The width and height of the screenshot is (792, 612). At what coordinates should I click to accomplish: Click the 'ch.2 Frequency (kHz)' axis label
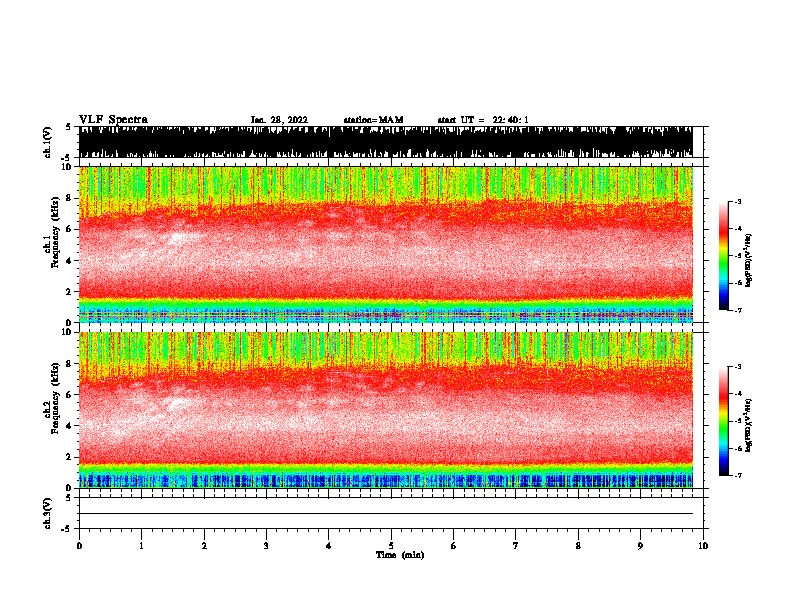pyautogui.click(x=52, y=398)
